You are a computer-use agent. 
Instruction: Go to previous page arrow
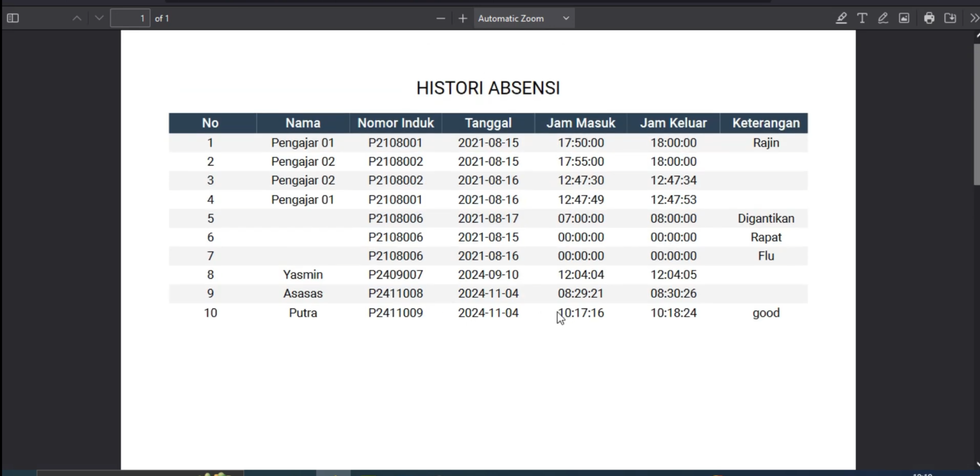click(77, 18)
